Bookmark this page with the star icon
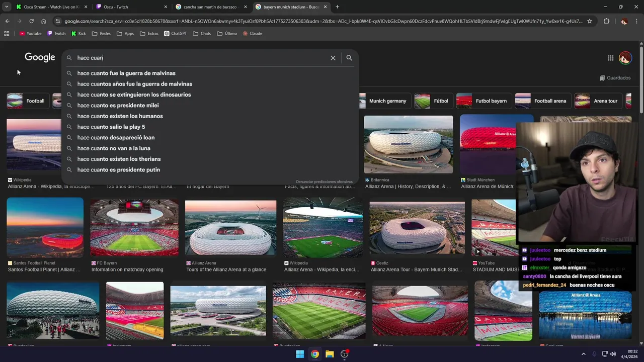Image resolution: width=644 pixels, height=362 pixels. click(590, 21)
